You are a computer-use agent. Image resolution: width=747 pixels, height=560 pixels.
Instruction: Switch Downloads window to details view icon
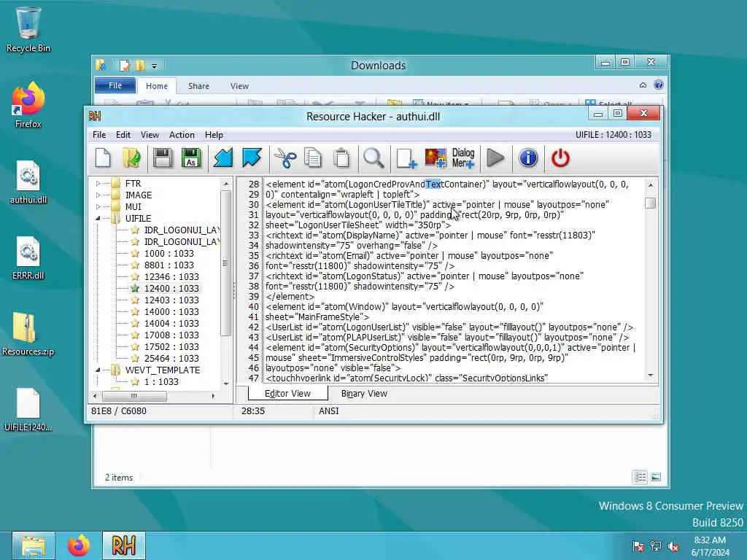[640, 477]
